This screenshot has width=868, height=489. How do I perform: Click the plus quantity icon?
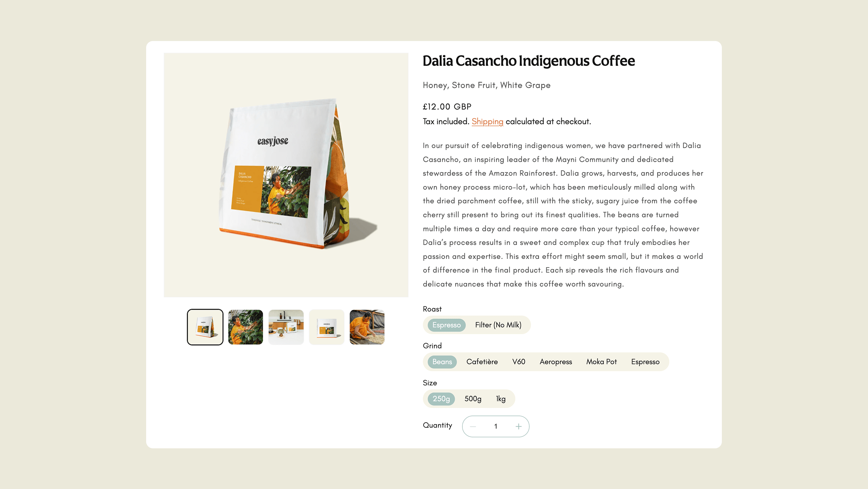click(518, 426)
